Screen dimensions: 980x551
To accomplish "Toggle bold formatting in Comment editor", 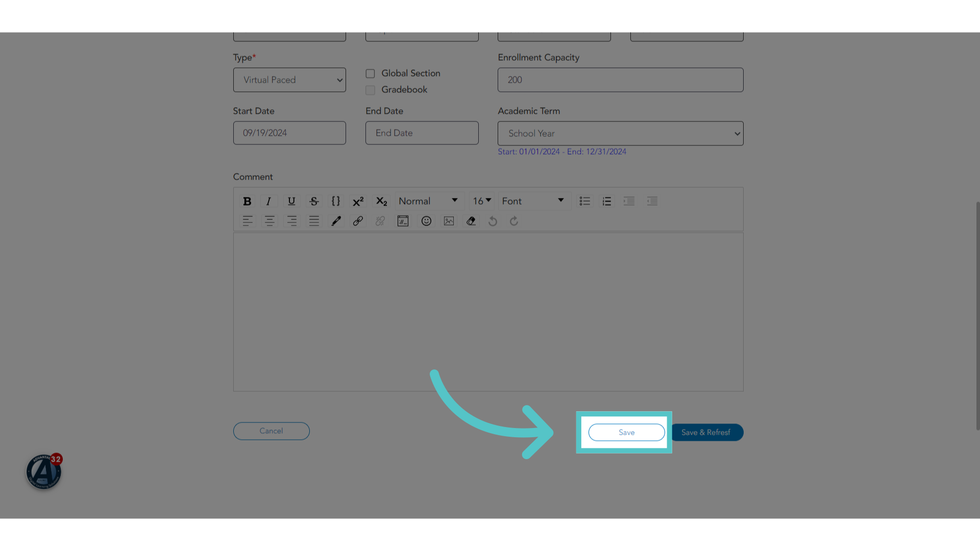I will tap(247, 201).
